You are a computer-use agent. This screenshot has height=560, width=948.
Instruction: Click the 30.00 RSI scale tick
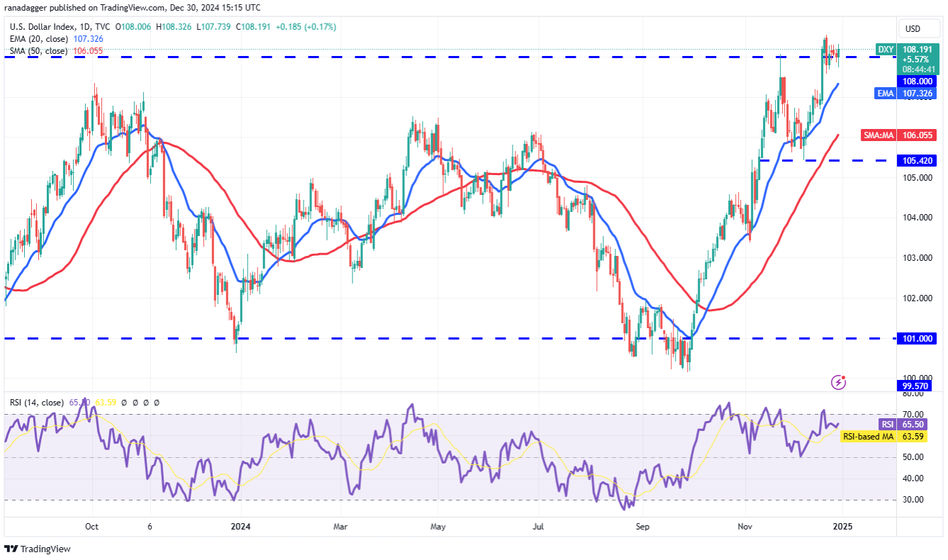point(912,500)
